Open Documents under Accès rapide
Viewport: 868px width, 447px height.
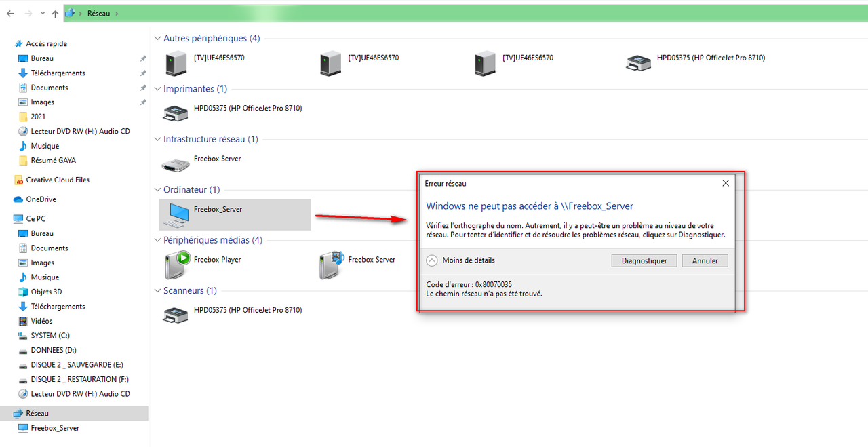(50, 88)
